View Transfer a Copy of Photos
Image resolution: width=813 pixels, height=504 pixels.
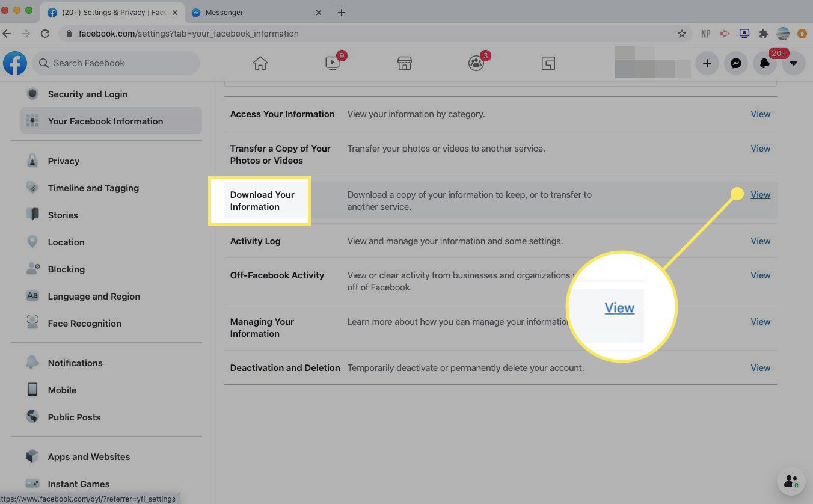click(x=760, y=149)
